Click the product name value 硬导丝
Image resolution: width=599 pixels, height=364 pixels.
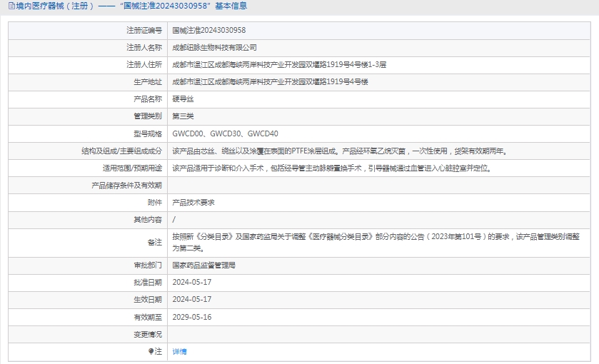pyautogui.click(x=183, y=98)
